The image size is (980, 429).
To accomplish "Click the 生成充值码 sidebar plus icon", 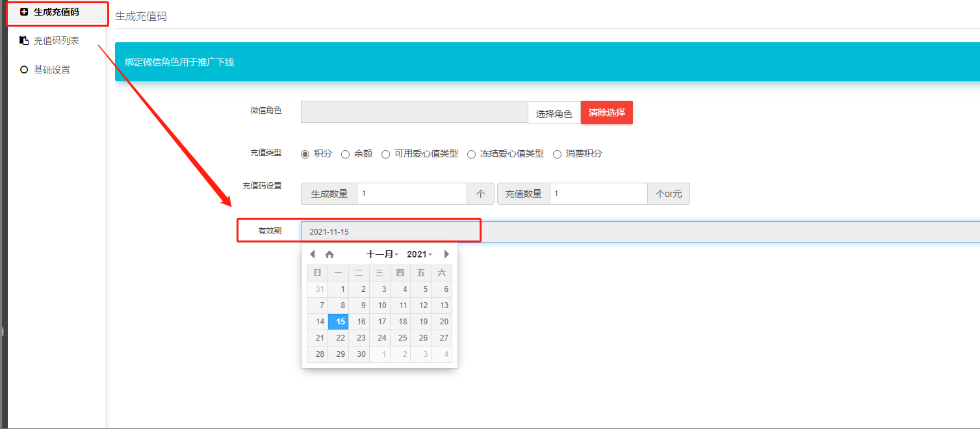I will point(24,12).
